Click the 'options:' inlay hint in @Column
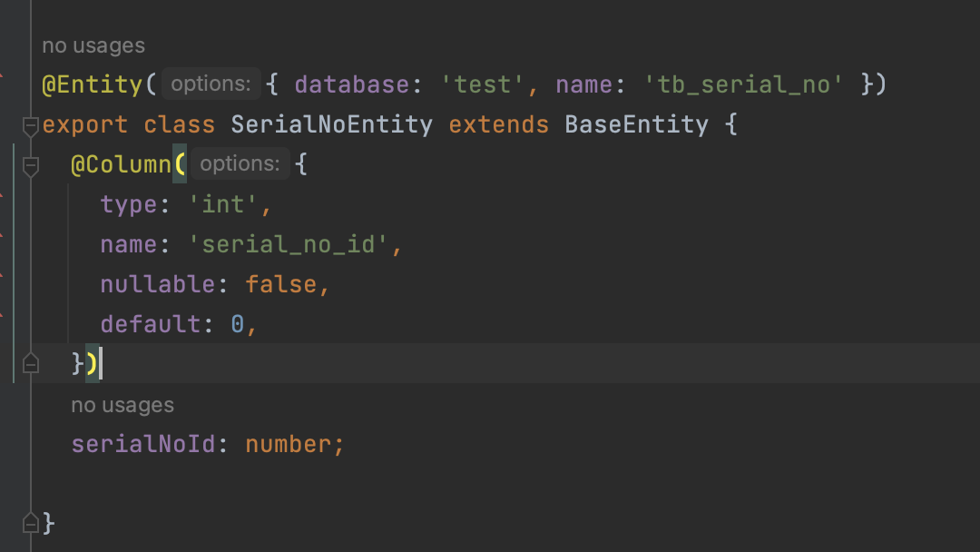 (x=240, y=164)
